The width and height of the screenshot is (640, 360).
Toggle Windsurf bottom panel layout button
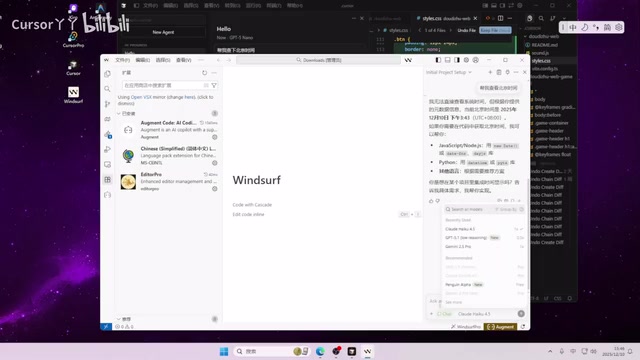point(447,60)
